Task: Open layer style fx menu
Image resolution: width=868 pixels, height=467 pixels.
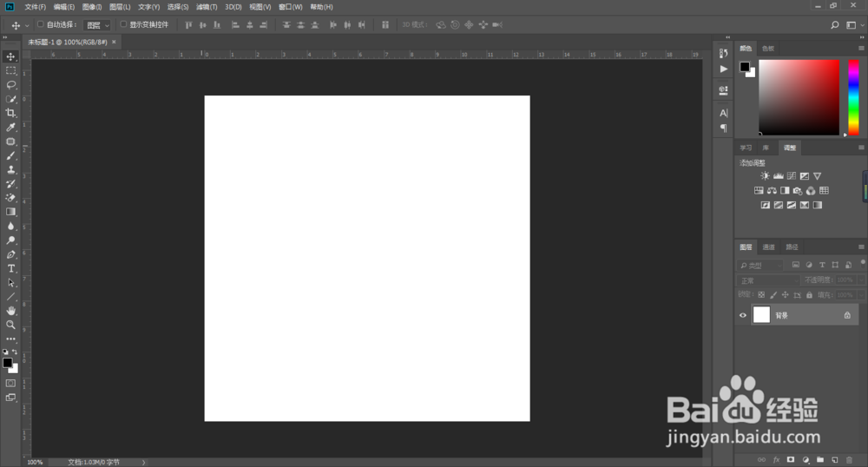Action: (x=776, y=460)
